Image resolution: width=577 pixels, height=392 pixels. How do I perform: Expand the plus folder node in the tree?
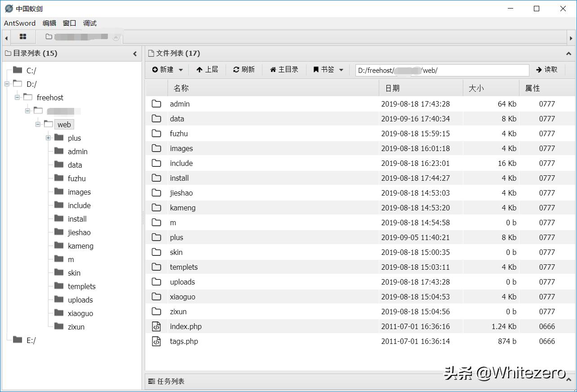pyautogui.click(x=48, y=138)
